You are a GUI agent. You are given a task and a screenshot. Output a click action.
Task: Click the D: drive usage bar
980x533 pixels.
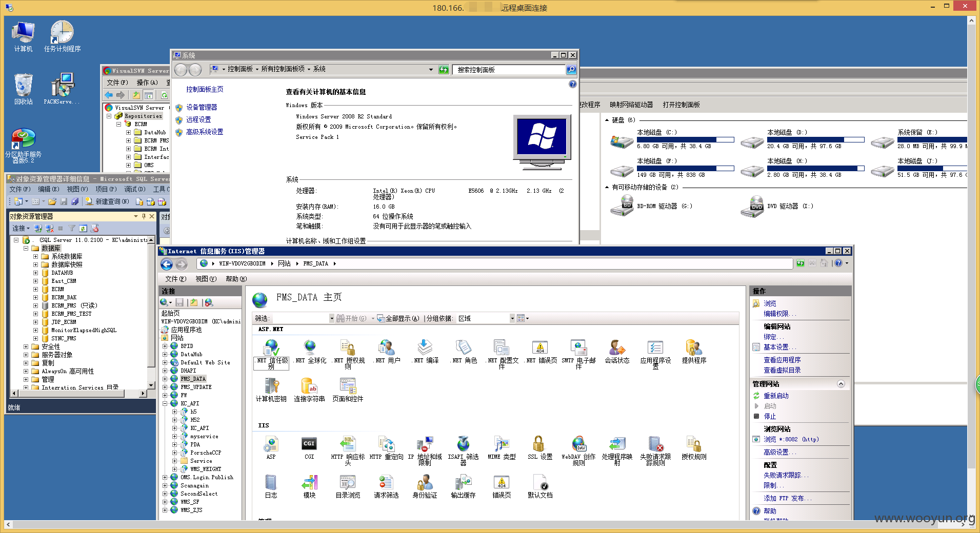click(815, 139)
